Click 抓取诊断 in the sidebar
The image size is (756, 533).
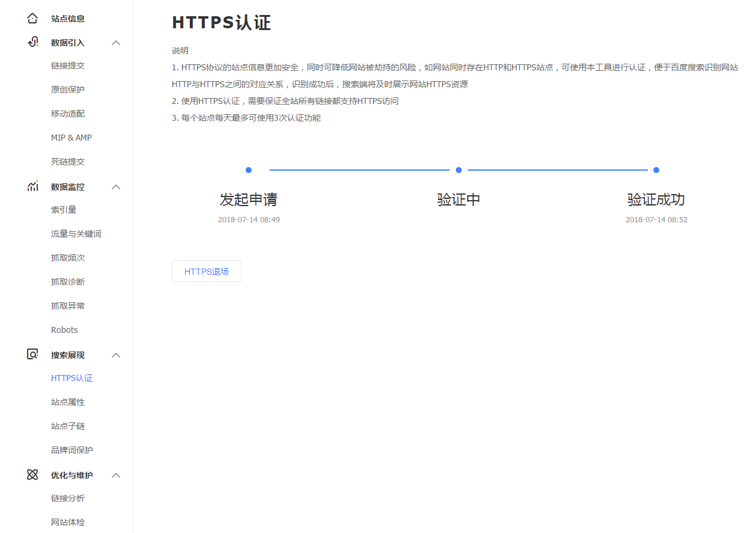click(x=68, y=281)
